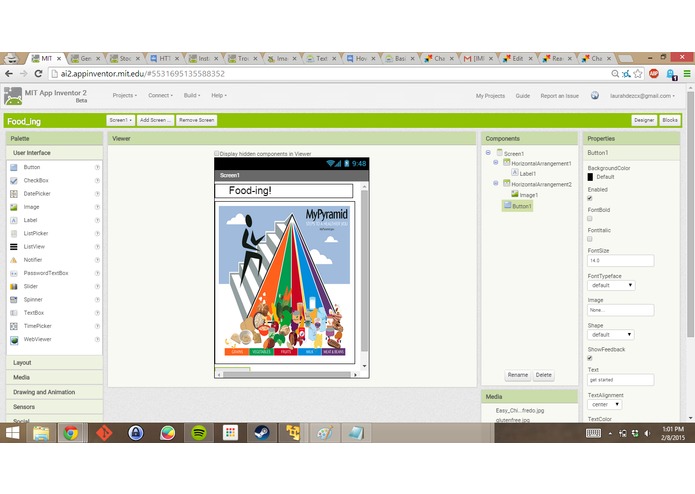
Task: Open the BackgroundColor swatch
Action: point(590,177)
